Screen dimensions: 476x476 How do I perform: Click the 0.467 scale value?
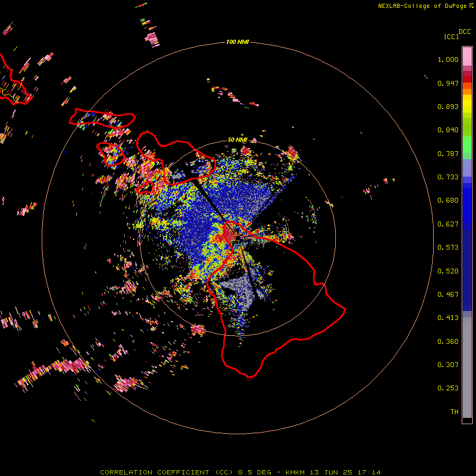click(x=448, y=295)
